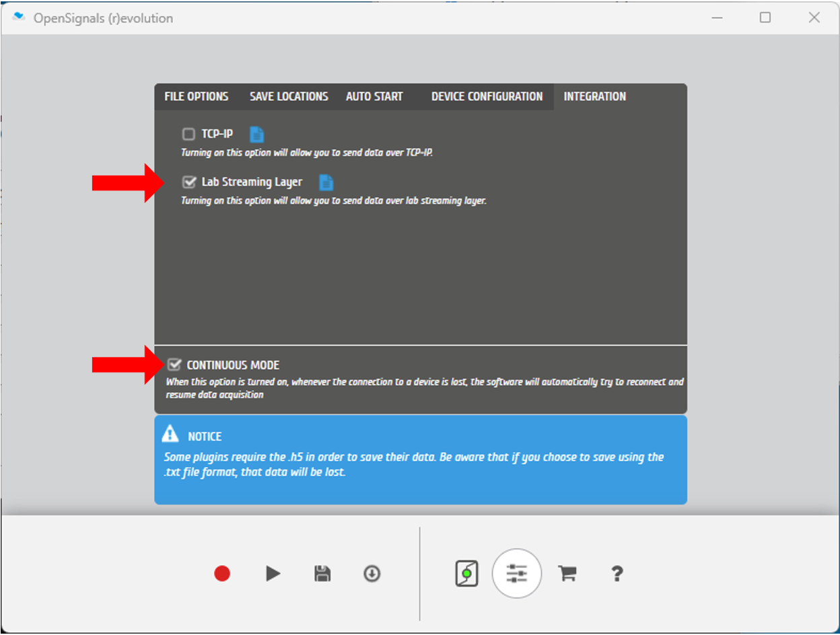
Task: Click the 'NOTICE' heading text
Action: 205,437
